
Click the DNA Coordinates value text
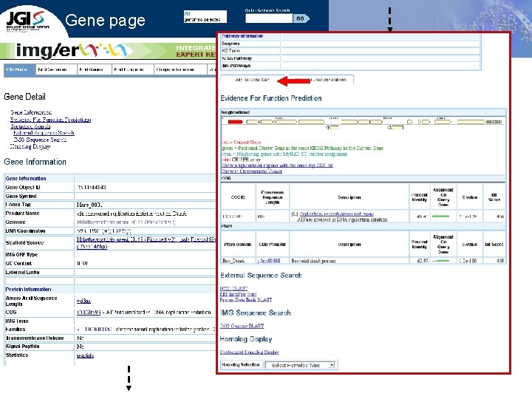point(104,231)
